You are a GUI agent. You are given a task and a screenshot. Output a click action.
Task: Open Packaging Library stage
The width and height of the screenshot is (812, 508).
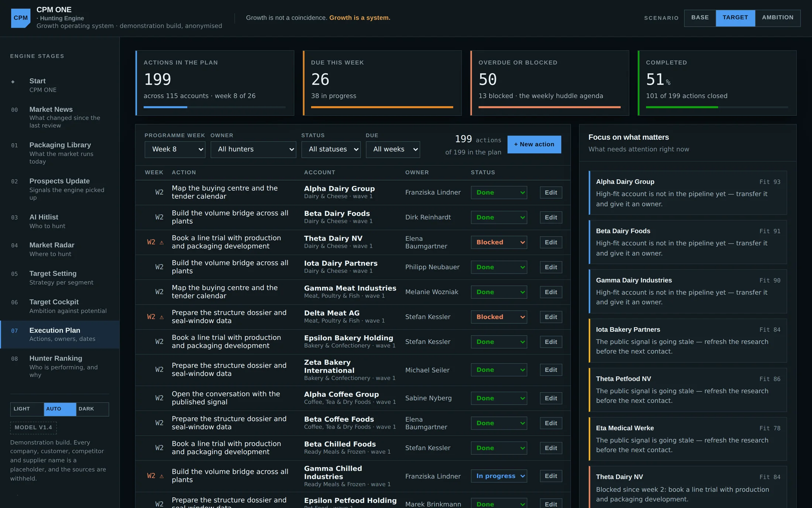(x=60, y=153)
